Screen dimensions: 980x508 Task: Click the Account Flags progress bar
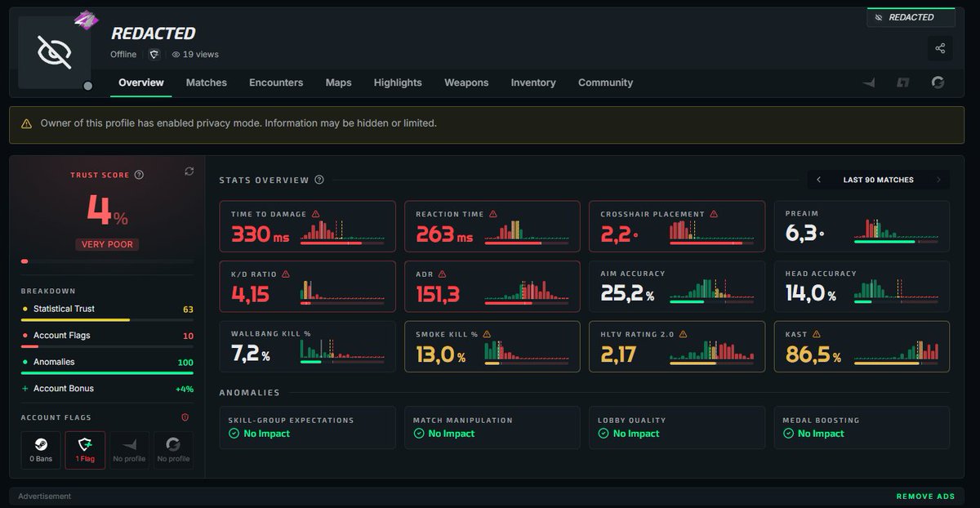(x=107, y=346)
